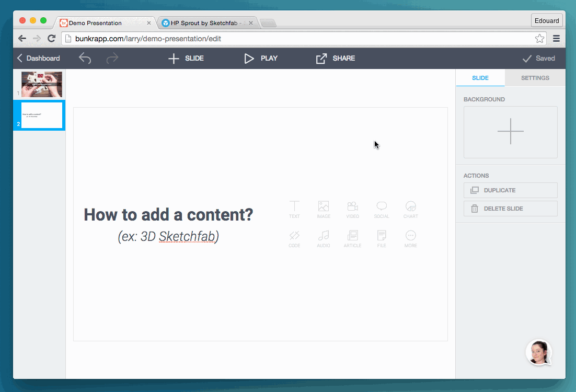Image resolution: width=576 pixels, height=392 pixels.
Task: Switch to the Settings tab
Action: 535,78
